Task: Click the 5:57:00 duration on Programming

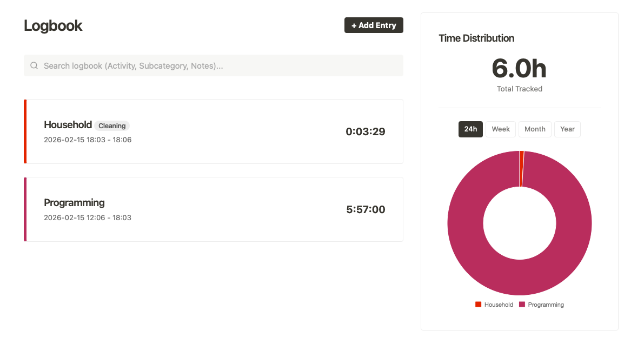Action: click(366, 209)
